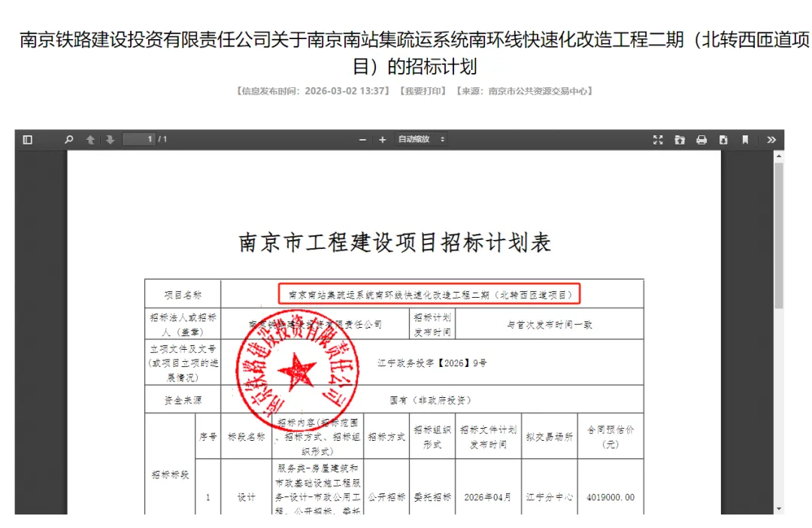The width and height of the screenshot is (812, 528).
Task: Open find in document search
Action: [69, 140]
